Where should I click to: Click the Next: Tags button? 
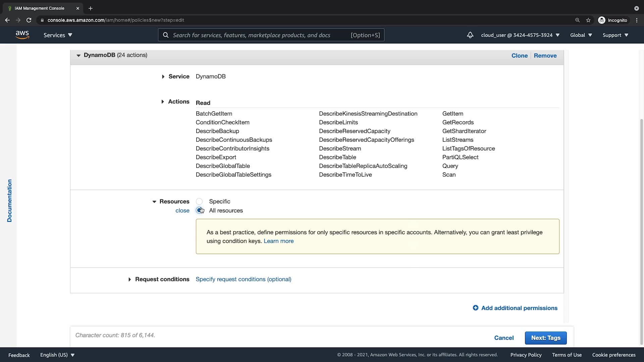pyautogui.click(x=545, y=338)
